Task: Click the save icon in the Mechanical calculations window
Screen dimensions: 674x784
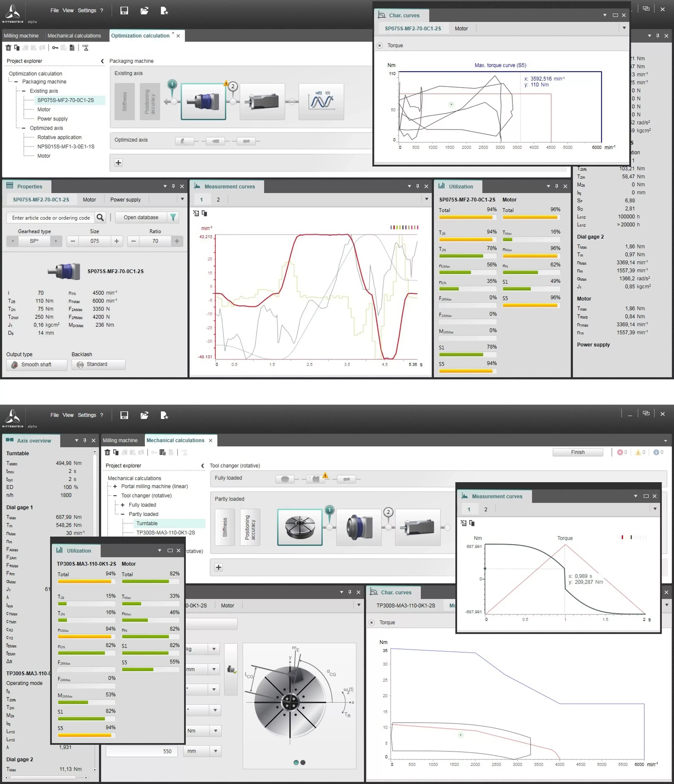Action: (x=124, y=416)
